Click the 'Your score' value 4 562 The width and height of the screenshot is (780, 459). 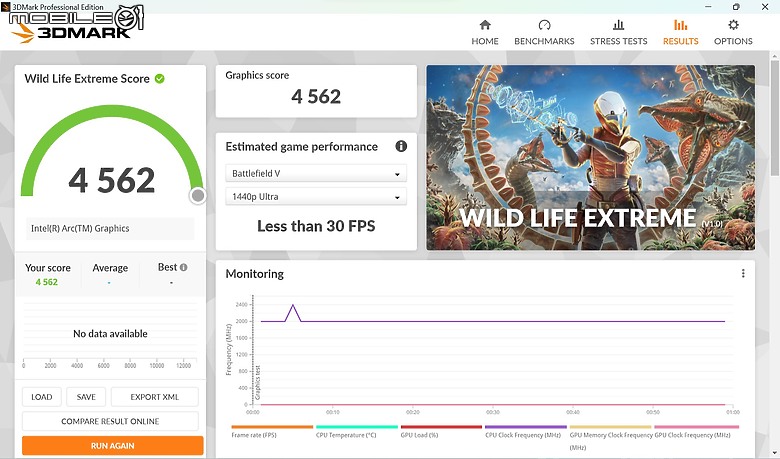coord(47,282)
